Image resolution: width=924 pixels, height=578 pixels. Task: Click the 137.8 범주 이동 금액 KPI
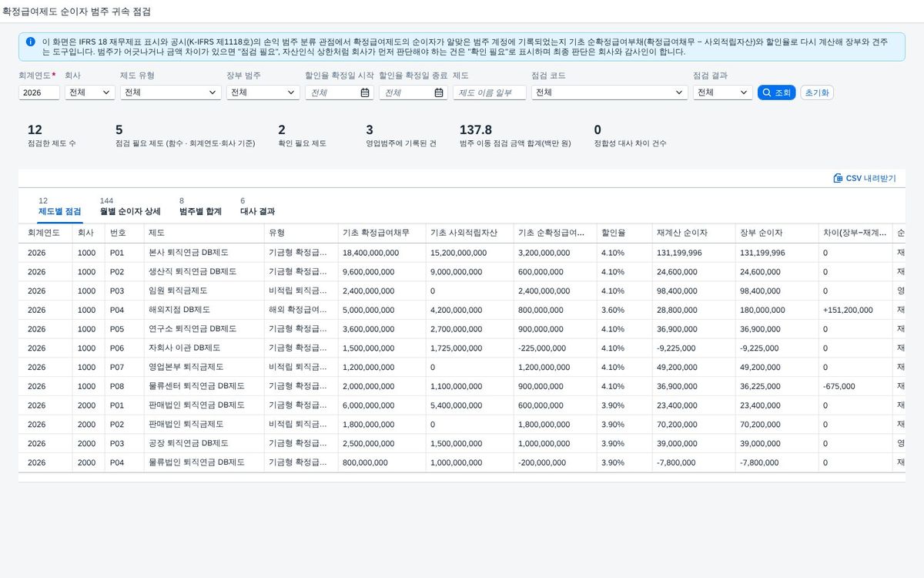click(476, 130)
